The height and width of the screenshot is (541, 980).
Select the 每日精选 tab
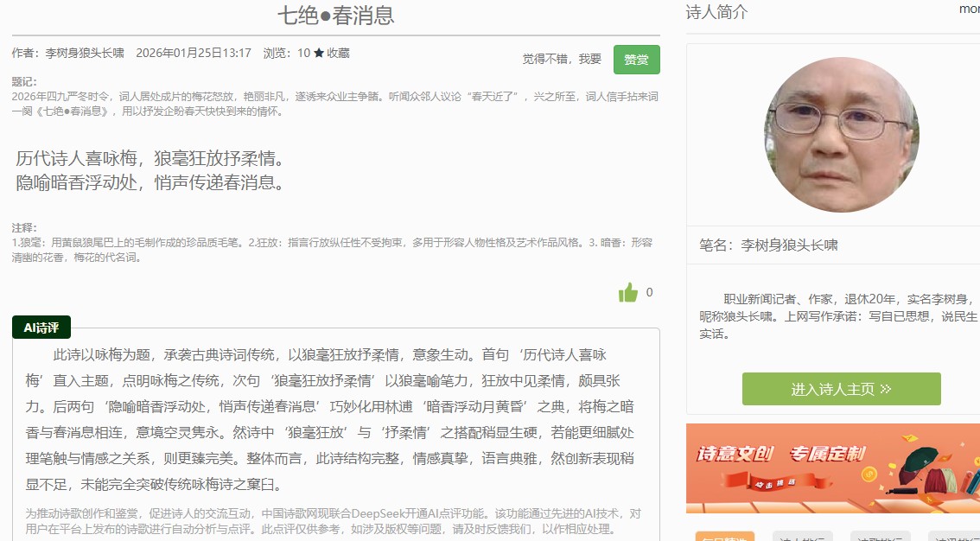(x=724, y=537)
